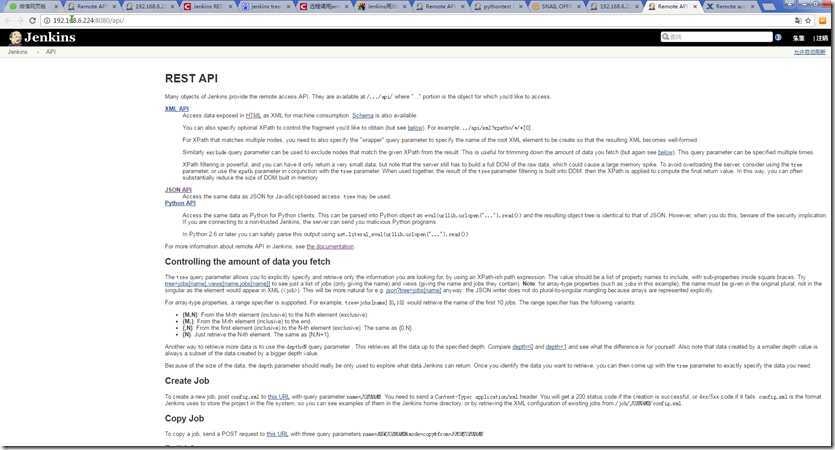Open the depth=0 link

click(x=522, y=347)
